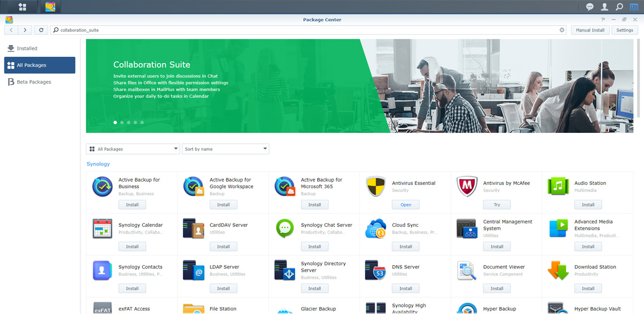
Task: Open Package Center Settings
Action: point(625,30)
